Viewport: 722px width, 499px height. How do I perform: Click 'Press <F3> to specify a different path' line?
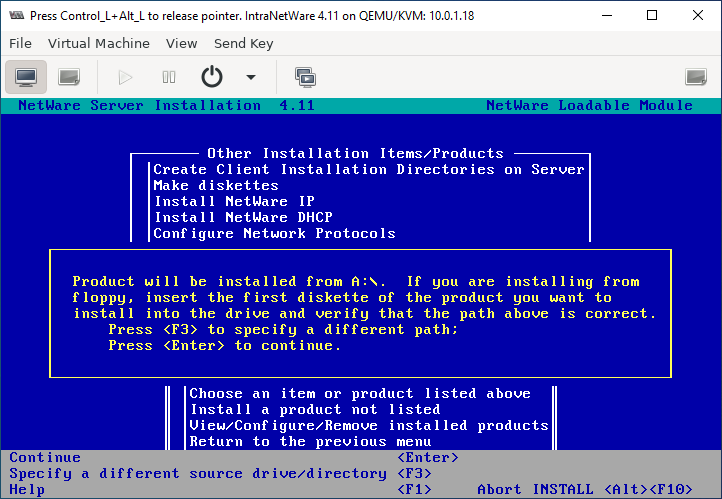[283, 330]
